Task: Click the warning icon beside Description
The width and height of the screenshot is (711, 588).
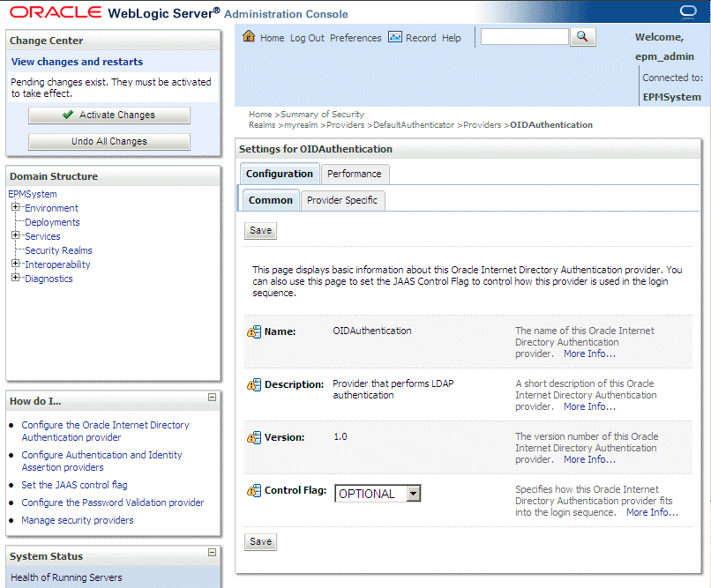Action: (254, 385)
